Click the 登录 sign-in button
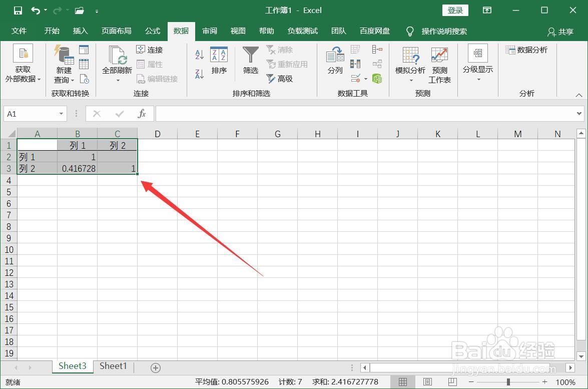 point(454,10)
